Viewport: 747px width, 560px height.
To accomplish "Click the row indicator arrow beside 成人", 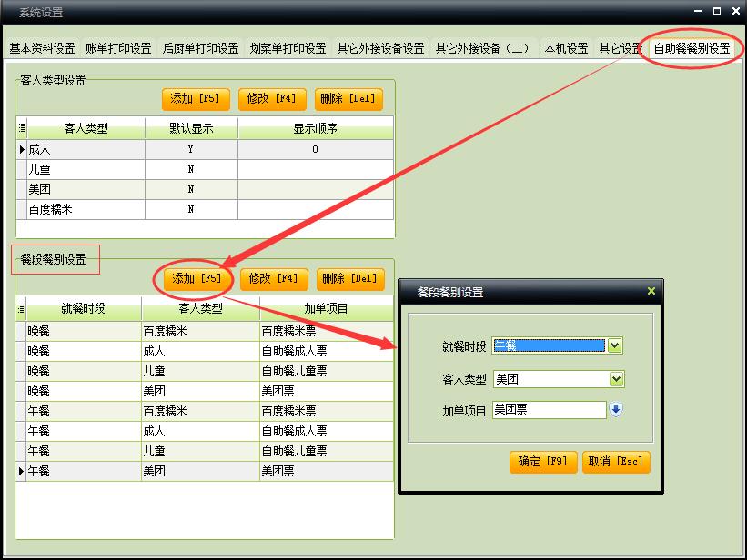I will tap(22, 149).
